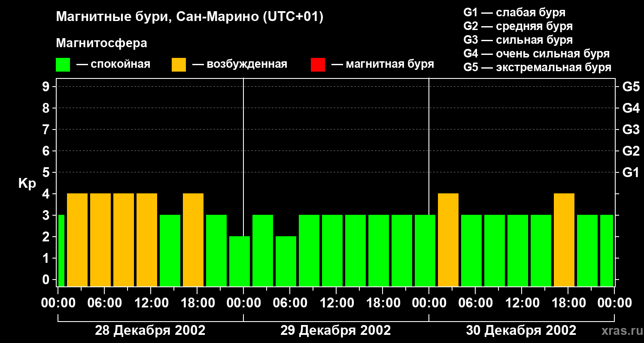Screen dimensions: 644x343
Task: Click the orange bar above 18:00 on 30 December
Action: [x=564, y=240]
